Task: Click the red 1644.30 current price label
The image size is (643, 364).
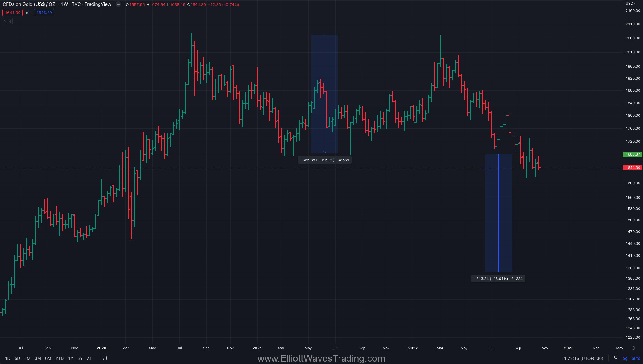Action: coord(633,168)
